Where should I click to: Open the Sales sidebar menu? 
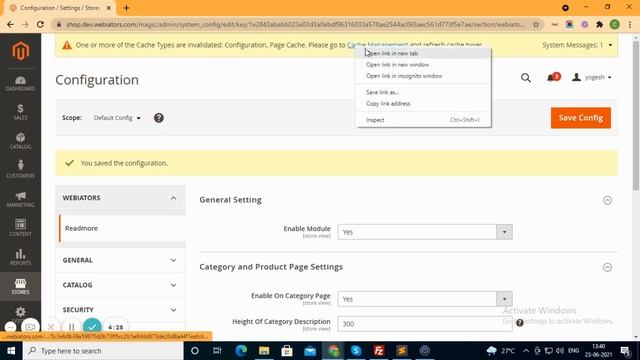point(20,112)
